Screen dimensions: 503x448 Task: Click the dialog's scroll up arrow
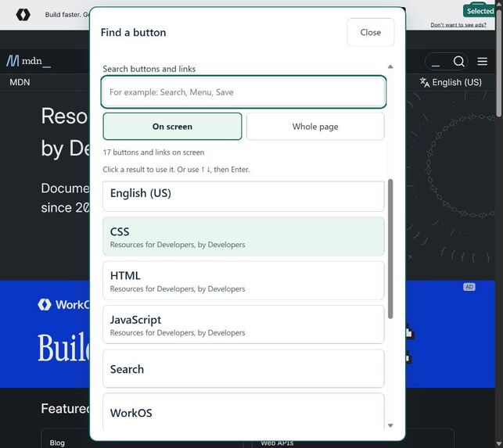[x=390, y=66]
